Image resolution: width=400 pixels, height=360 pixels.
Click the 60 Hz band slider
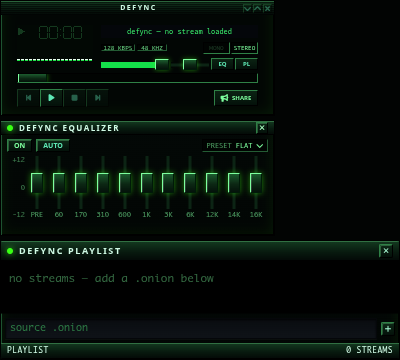click(x=59, y=183)
